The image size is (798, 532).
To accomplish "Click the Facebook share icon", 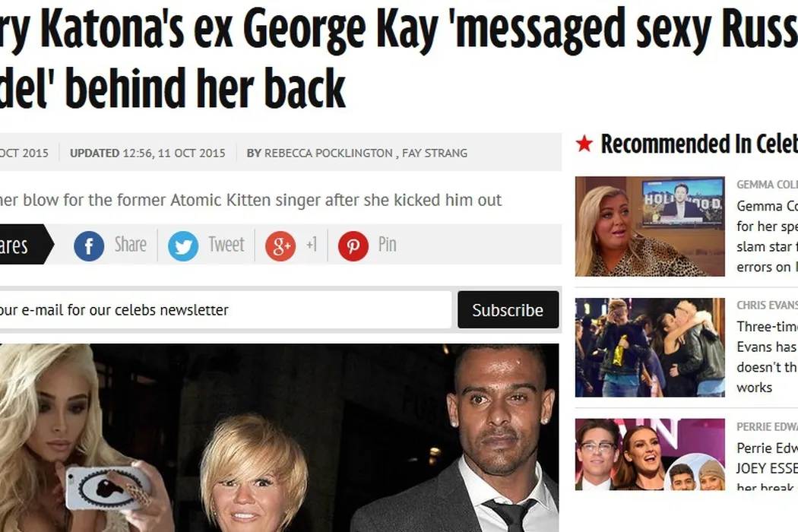I will pos(89,245).
